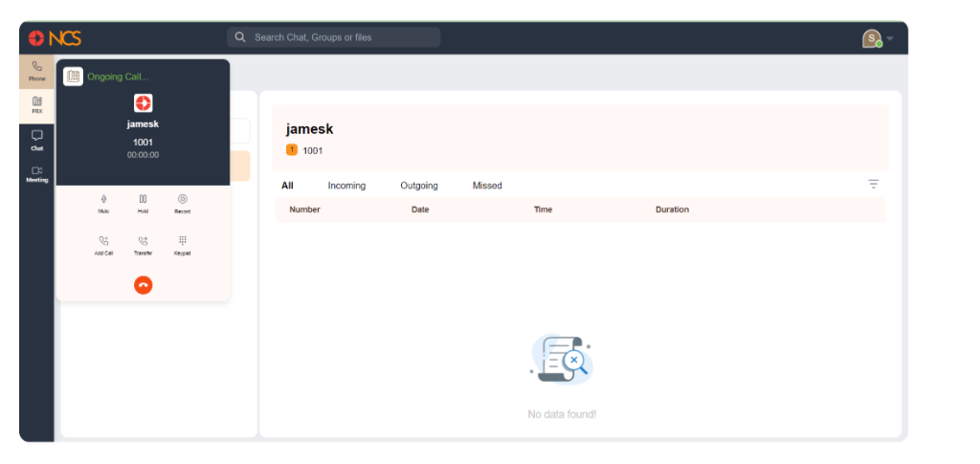This screenshot has width=980, height=464.
Task: Expand the profile dropdown arrow
Action: click(890, 38)
